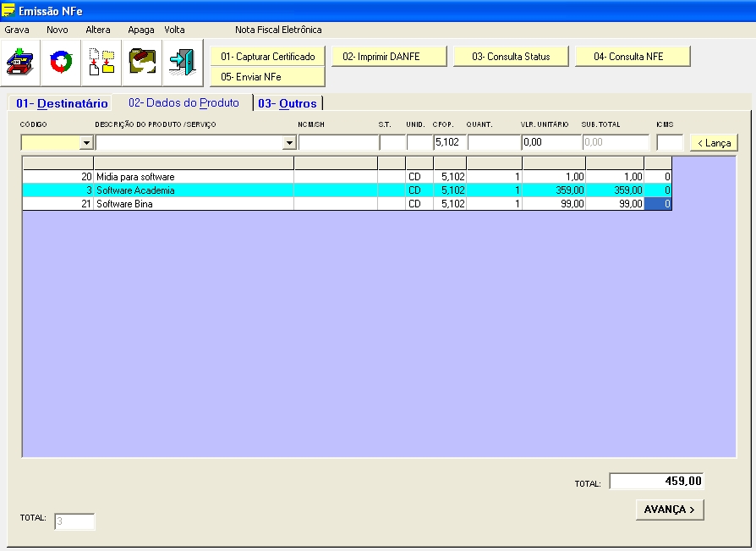Click the Apaga eraser folder icon
The width and height of the screenshot is (756, 551).
pyautogui.click(x=142, y=63)
